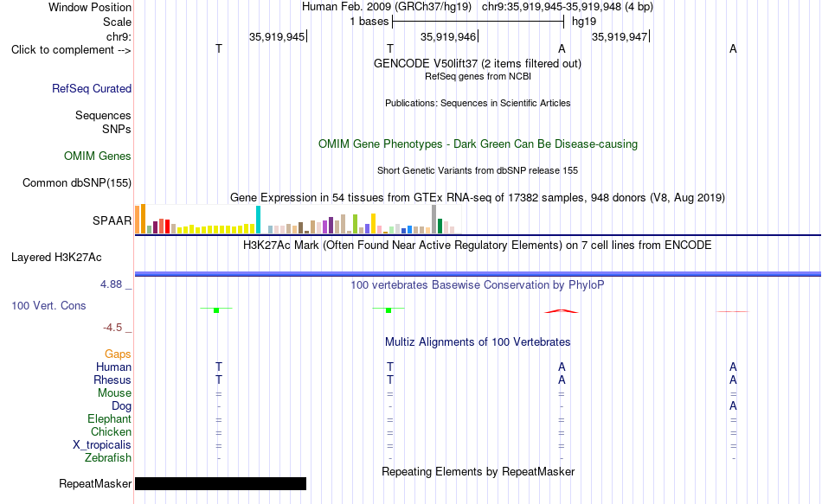Click the Gaps row label
The width and height of the screenshot is (822, 504).
pos(118,354)
